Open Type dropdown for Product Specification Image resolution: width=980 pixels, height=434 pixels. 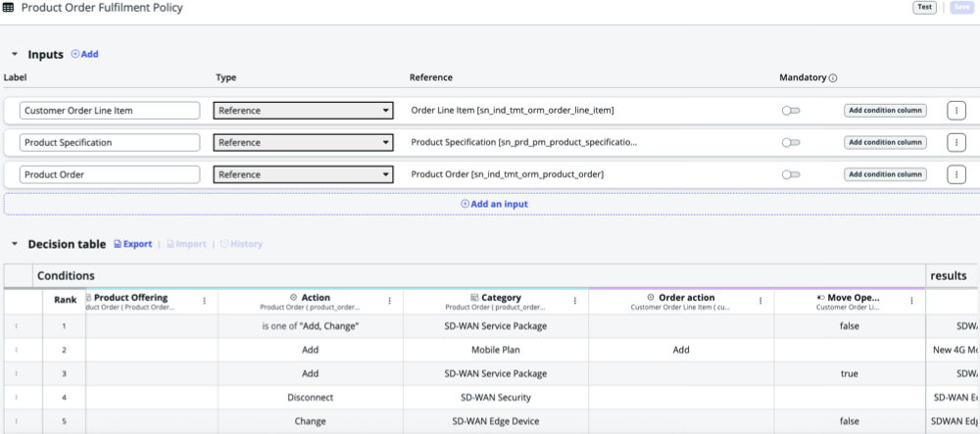303,142
